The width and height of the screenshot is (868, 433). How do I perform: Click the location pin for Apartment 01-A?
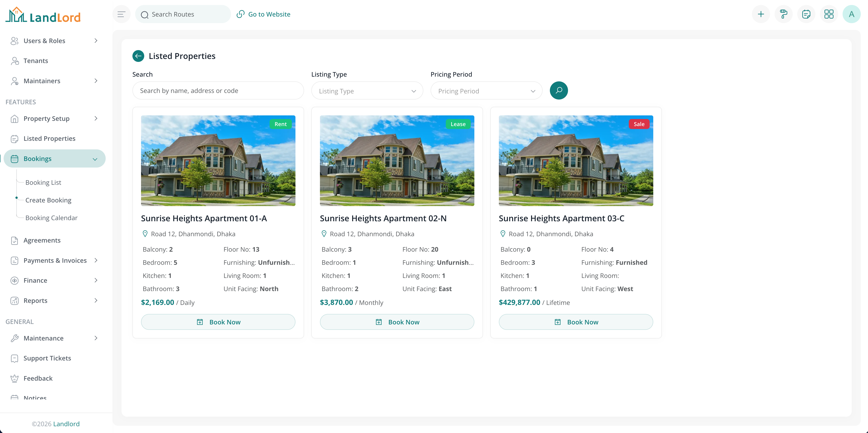pyautogui.click(x=145, y=234)
